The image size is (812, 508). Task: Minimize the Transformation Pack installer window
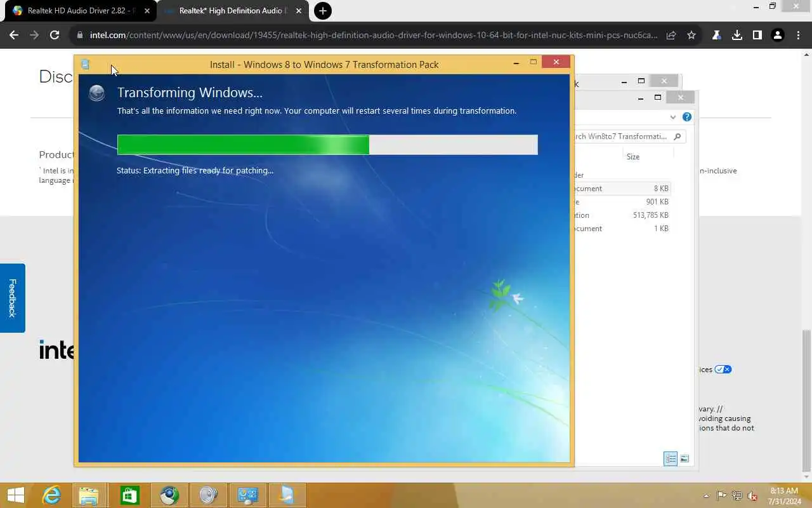[516, 62]
